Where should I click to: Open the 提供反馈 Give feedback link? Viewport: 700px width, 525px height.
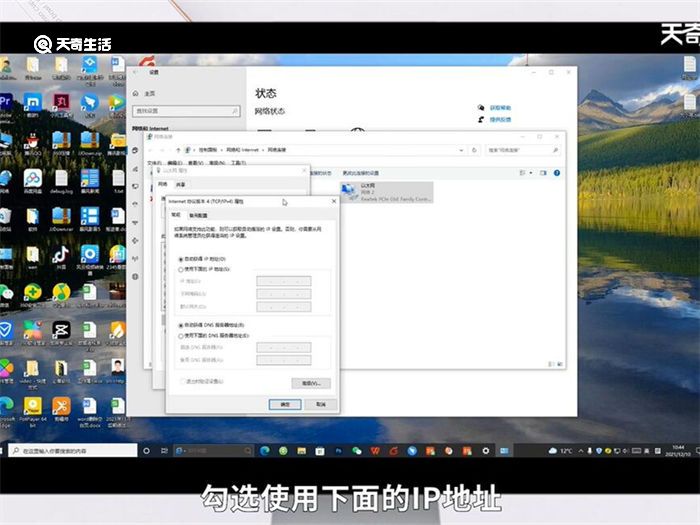click(500, 120)
